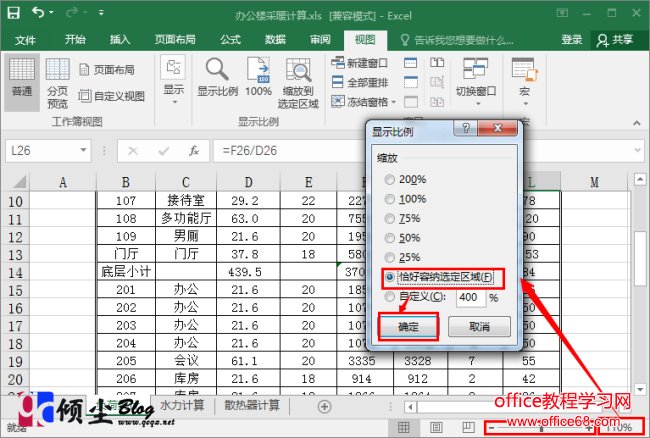The height and width of the screenshot is (438, 650).
Task: Open the Name Box dropdown arrow
Action: [83, 150]
